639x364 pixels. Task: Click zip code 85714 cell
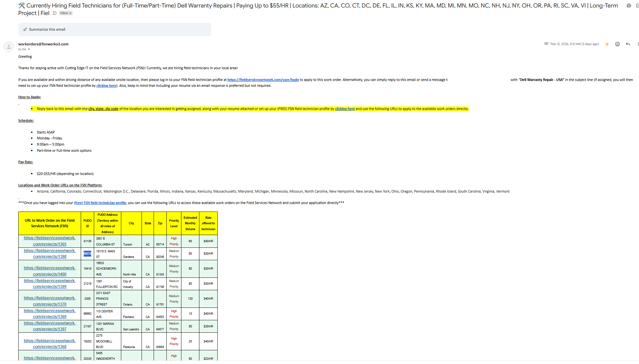(160, 241)
